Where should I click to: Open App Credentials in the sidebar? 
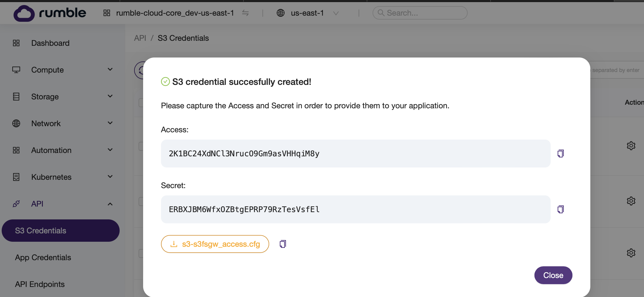click(43, 257)
